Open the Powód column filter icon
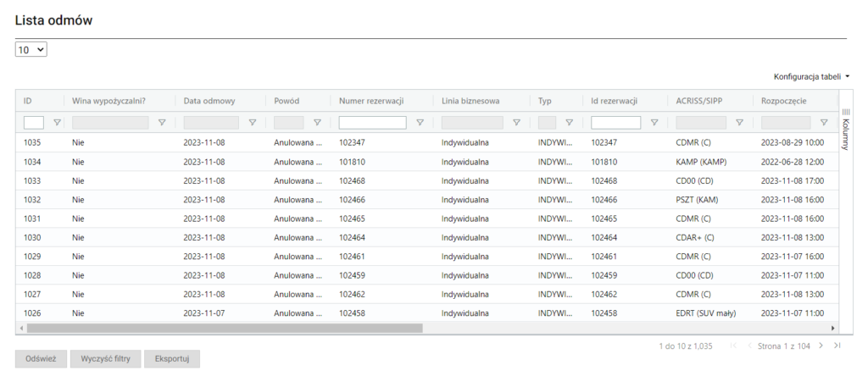Image resolution: width=868 pixels, height=376 pixels. click(317, 123)
